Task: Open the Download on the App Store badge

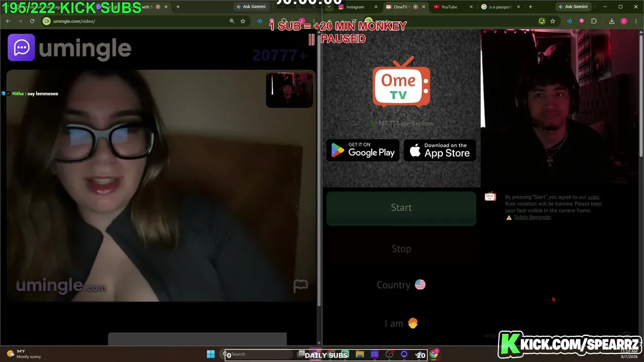Action: point(440,150)
